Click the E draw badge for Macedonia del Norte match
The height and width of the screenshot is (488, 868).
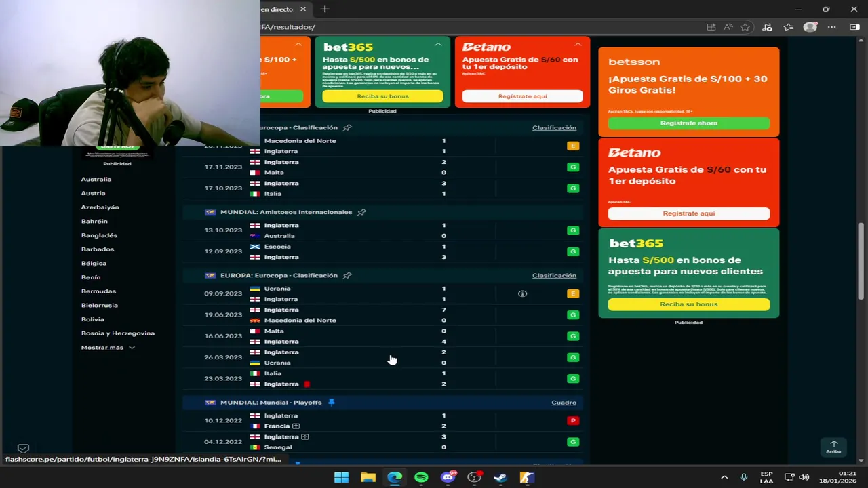pyautogui.click(x=573, y=146)
